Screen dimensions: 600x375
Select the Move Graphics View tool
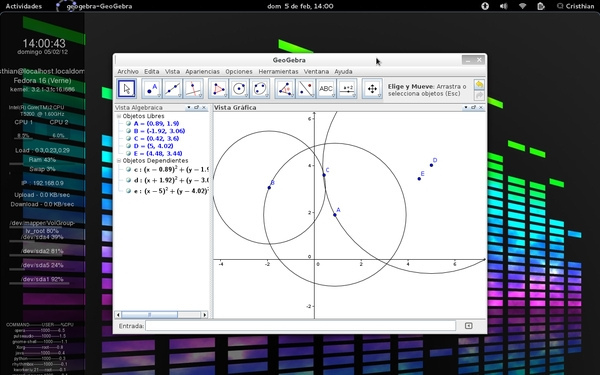click(x=372, y=89)
